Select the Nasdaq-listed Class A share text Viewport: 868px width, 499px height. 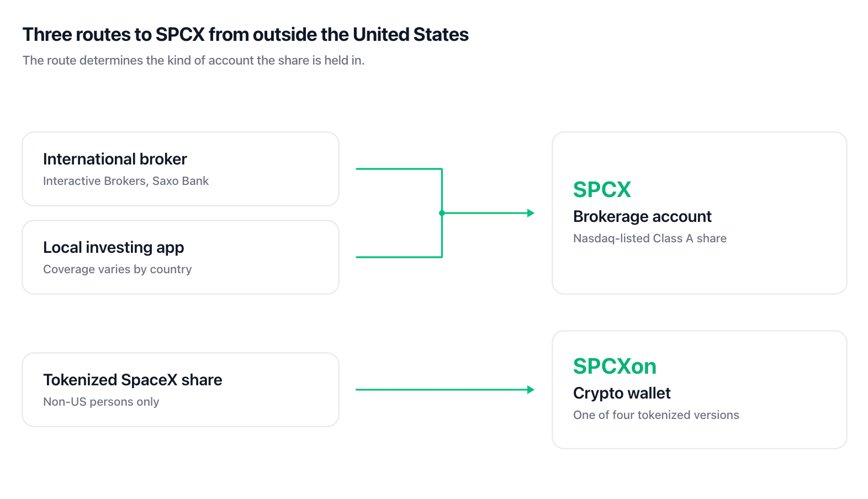point(650,238)
